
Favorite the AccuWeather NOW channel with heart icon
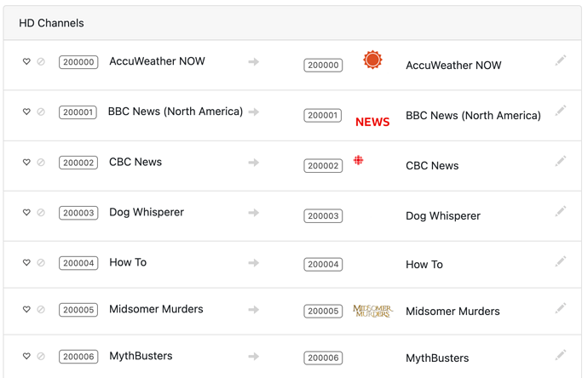pyautogui.click(x=26, y=61)
